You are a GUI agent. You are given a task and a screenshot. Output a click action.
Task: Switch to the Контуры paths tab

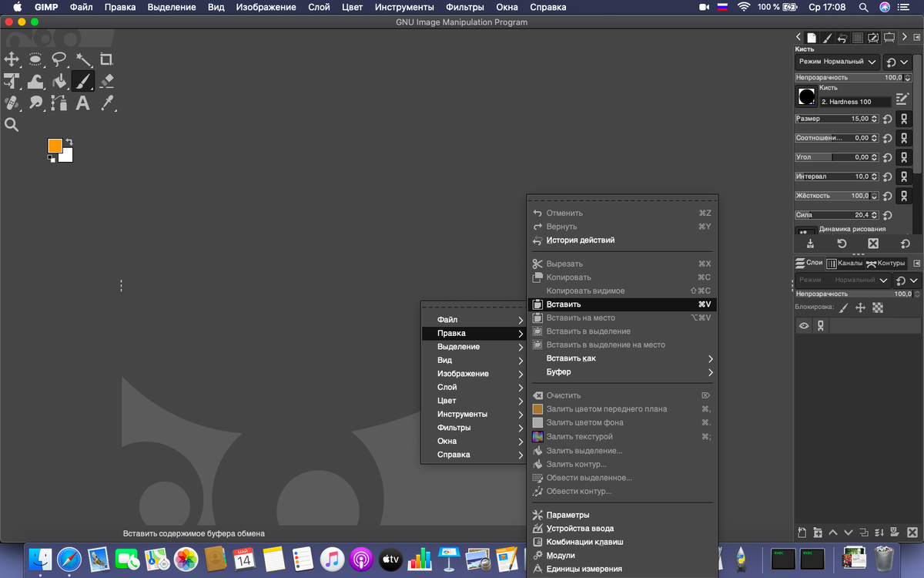coord(885,263)
